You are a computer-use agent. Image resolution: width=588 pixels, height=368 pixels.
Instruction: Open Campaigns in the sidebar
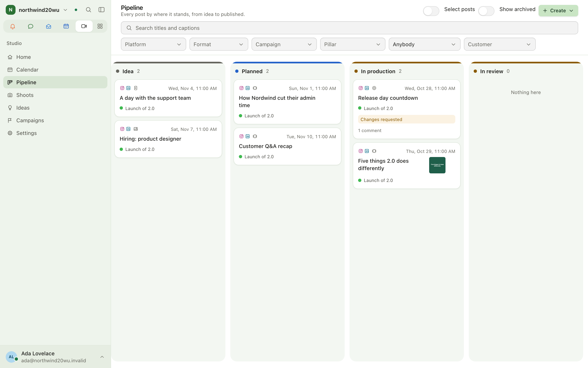click(55, 120)
